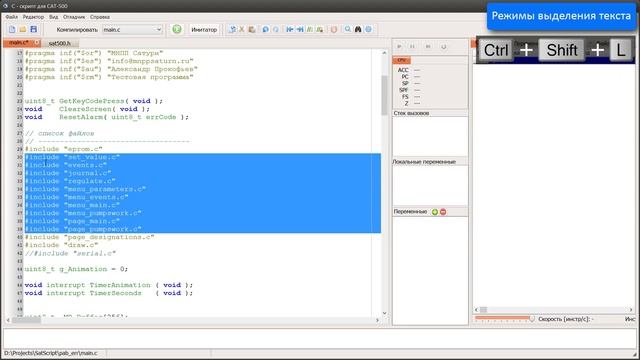Click the copy icon left of cut
Viewport: 640px width, 360px height.
(x=232, y=29)
